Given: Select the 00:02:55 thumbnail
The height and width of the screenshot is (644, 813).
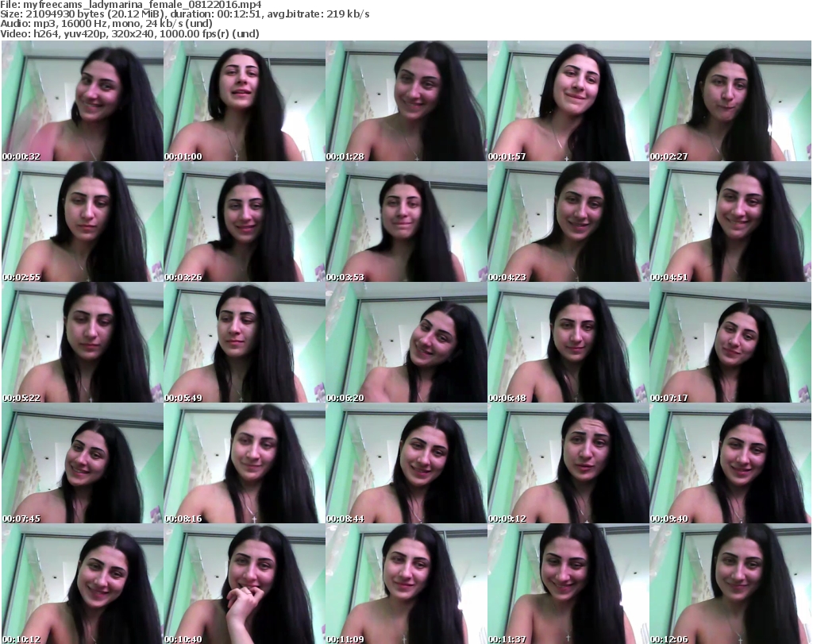Looking at the screenshot, I should click(x=82, y=222).
